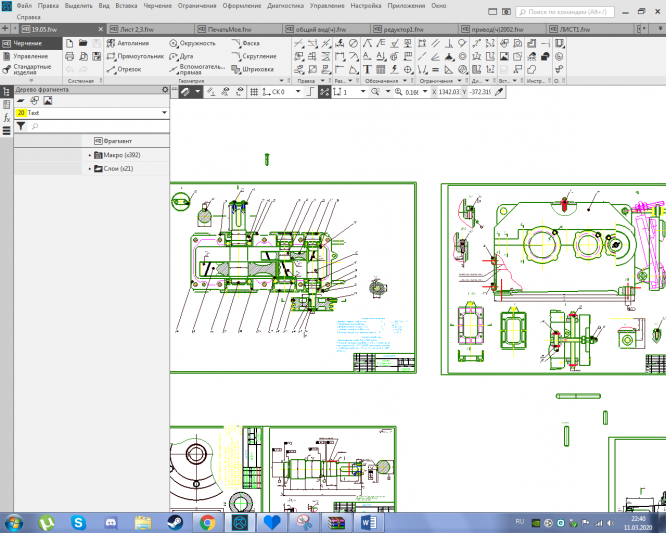Activate the Штриховка hatch tool
This screenshot has width=666, height=533.
click(x=256, y=69)
